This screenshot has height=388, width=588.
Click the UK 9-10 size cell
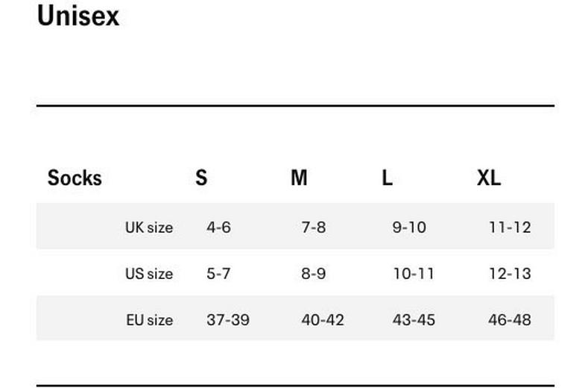click(409, 228)
